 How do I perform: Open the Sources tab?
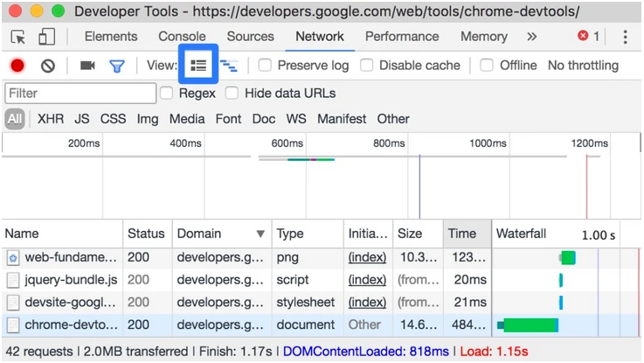click(x=251, y=37)
